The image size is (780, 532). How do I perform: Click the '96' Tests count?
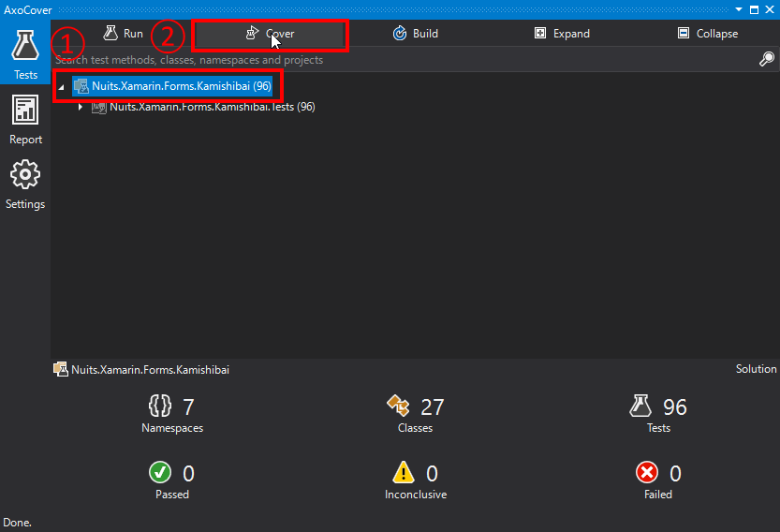[675, 407]
